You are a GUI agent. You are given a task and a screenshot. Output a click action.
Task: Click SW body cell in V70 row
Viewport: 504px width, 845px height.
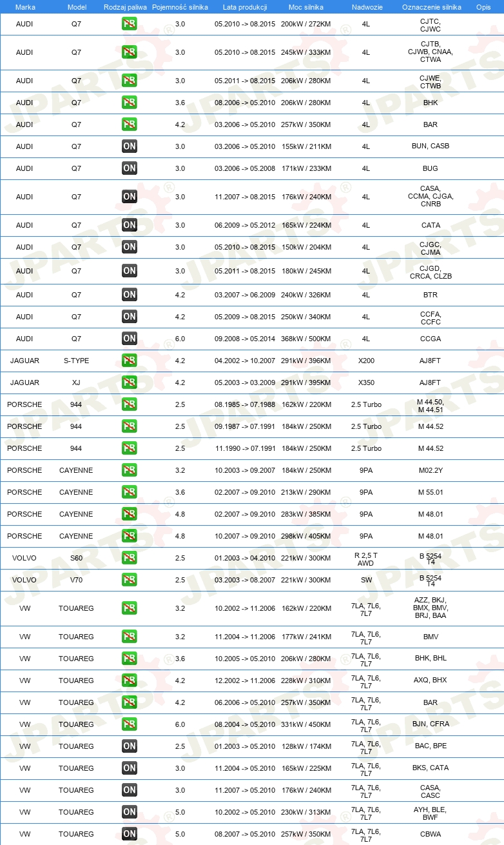pos(366,580)
